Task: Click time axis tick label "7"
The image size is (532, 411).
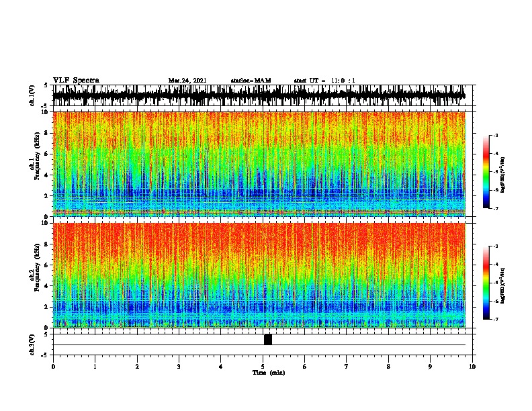Action: [x=347, y=367]
